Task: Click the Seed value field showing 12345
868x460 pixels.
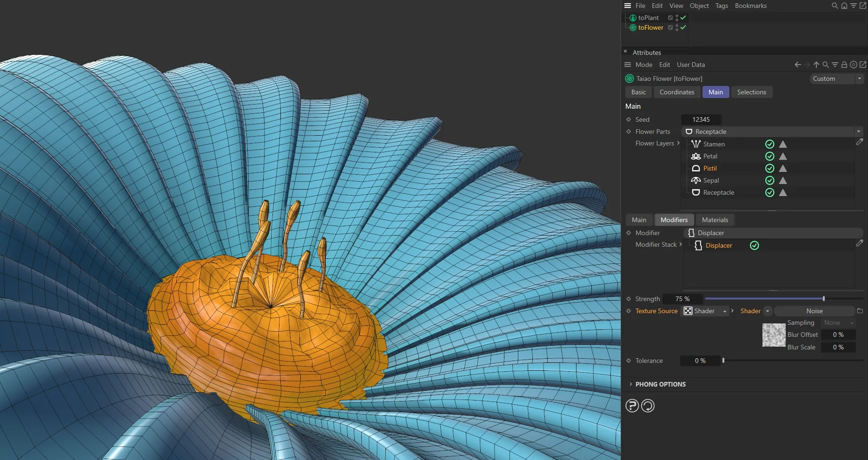Action: [701, 119]
